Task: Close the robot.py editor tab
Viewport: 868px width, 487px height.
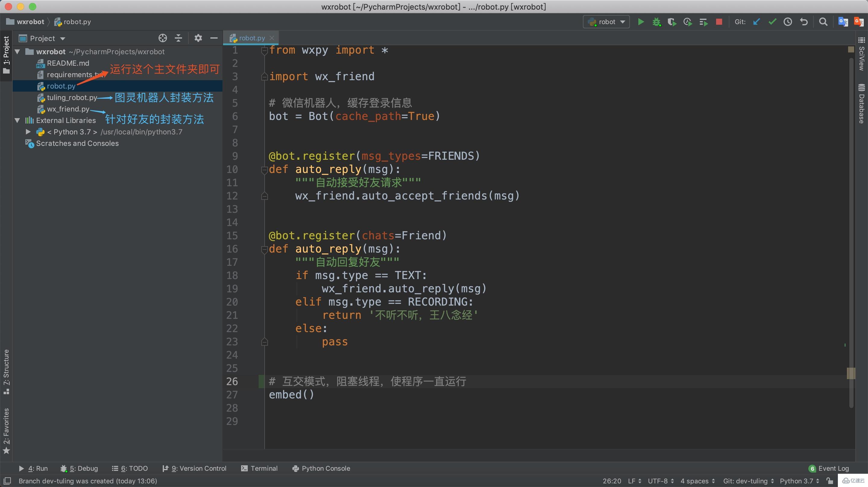Action: coord(272,38)
